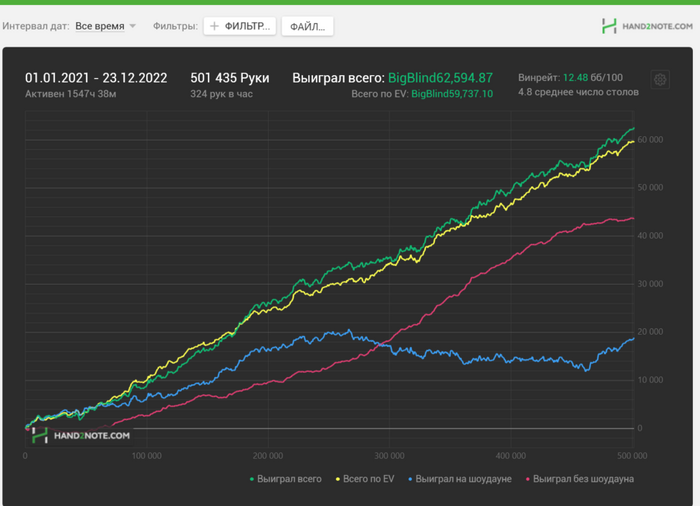Open the Все время date interval dropdown

point(105,26)
